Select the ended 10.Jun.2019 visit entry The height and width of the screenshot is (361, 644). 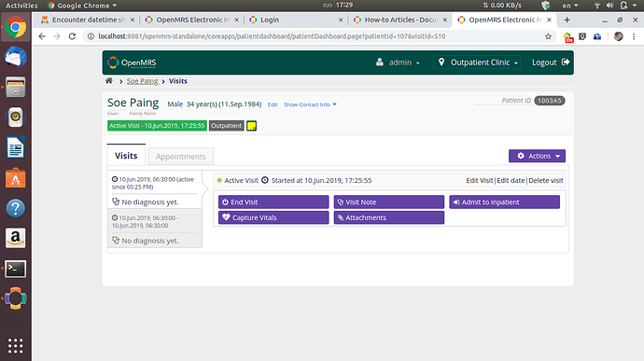tap(154, 229)
